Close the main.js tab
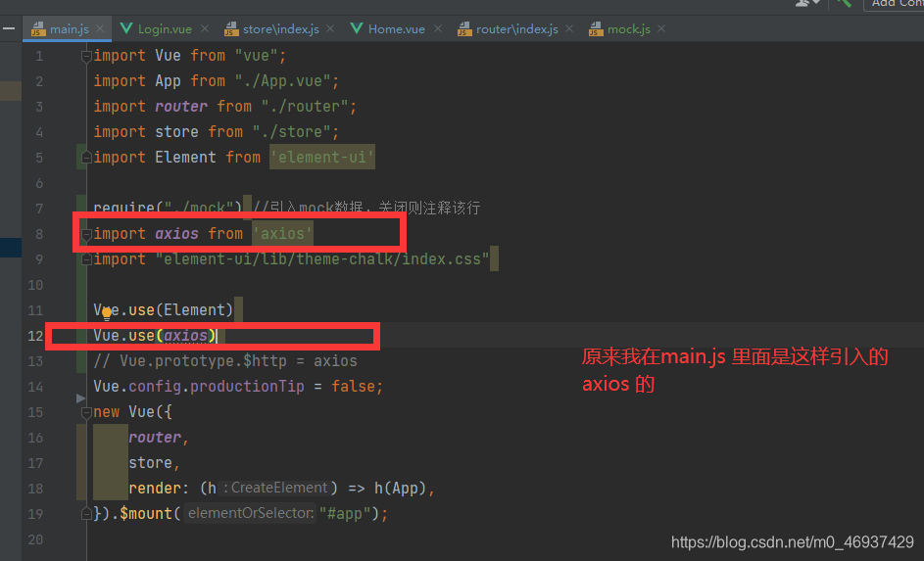The height and width of the screenshot is (561, 924). 100,28
